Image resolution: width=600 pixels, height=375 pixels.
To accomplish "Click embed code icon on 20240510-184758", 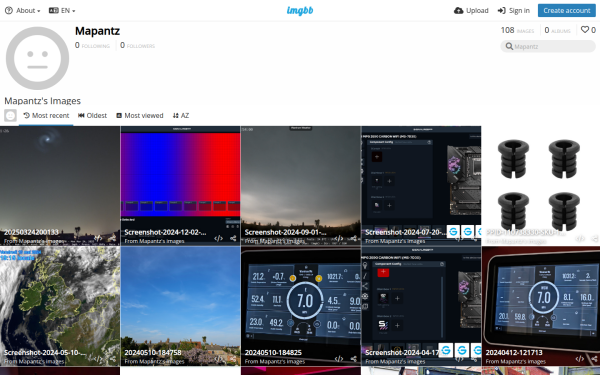I will click(218, 359).
